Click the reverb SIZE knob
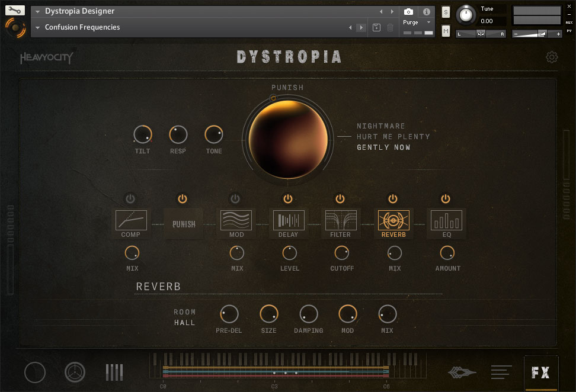 point(268,314)
